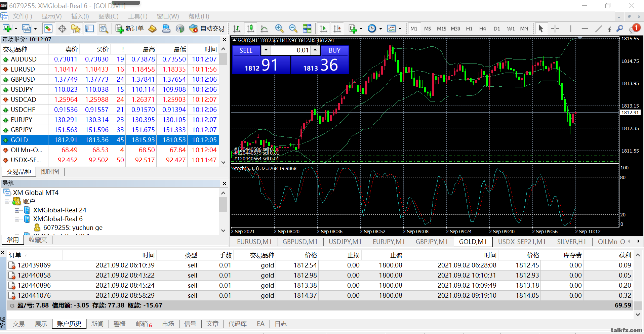This screenshot has width=644, height=334.
Task: Increase lot size with the up arrow
Action: pyautogui.click(x=315, y=50)
